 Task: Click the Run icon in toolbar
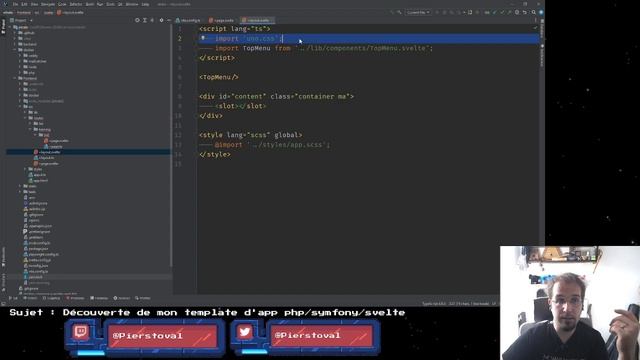coord(437,12)
